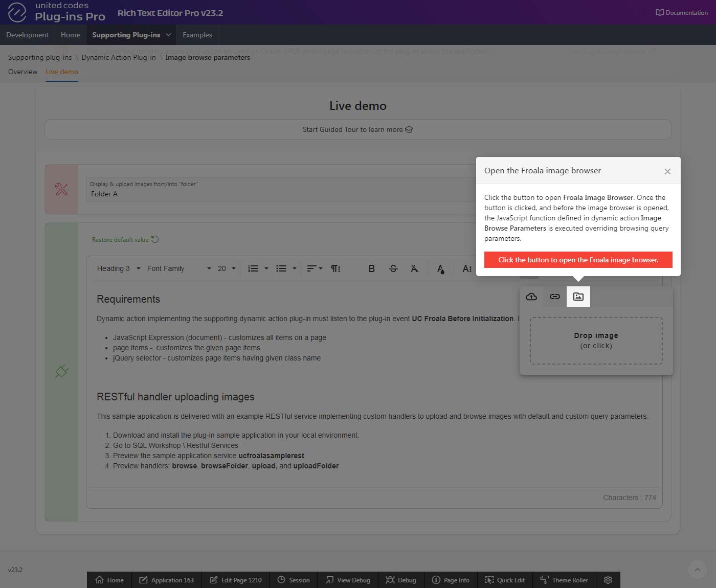Click the developer toolbar settings gear

coord(608,580)
